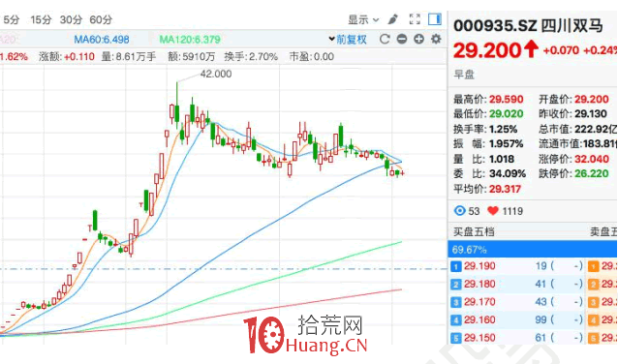Click the 000935.SZ 四川双马 stock title

528,26
